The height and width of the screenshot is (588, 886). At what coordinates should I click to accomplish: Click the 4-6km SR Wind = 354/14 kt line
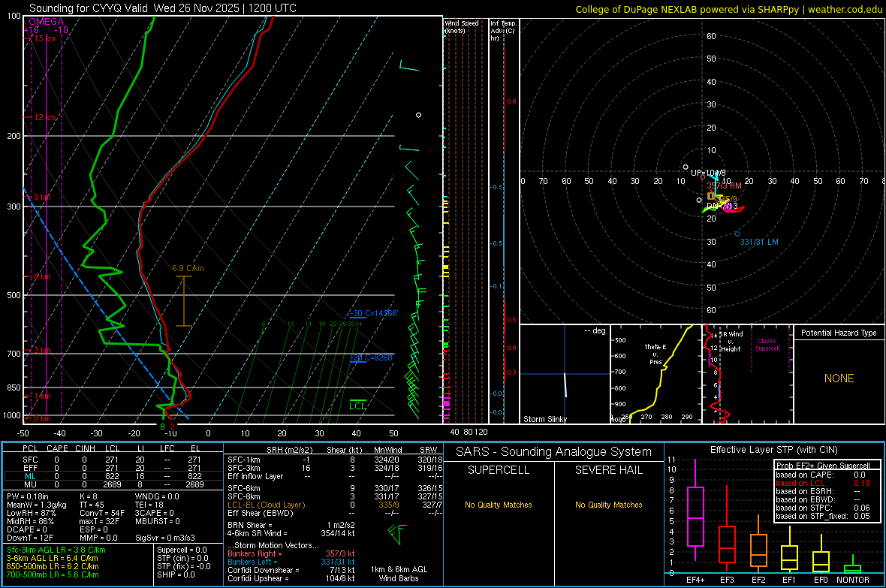291,534
